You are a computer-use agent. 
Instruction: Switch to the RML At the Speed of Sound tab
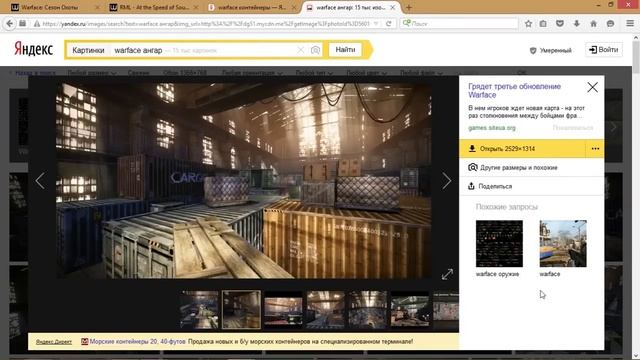pos(153,7)
